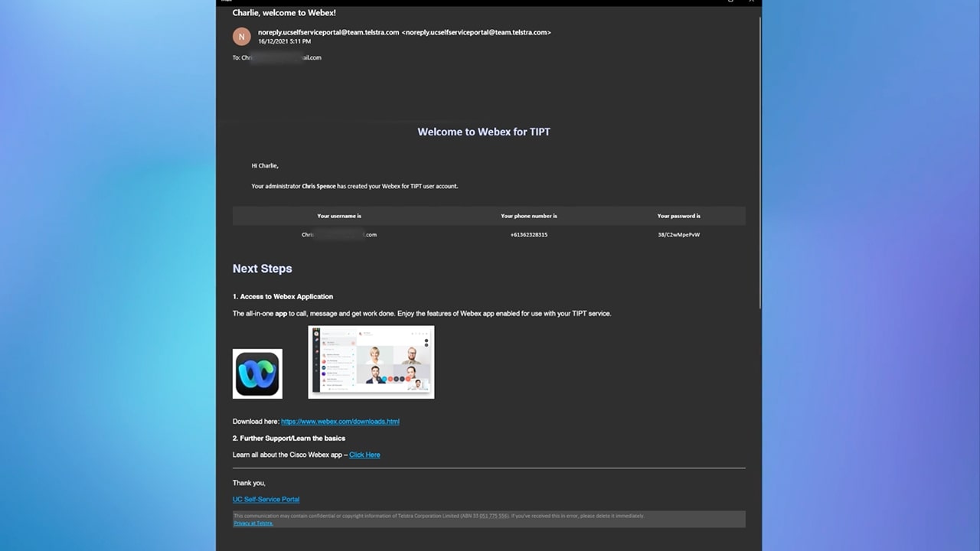The width and height of the screenshot is (980, 551).
Task: Click the recipient address in the To line
Action: point(281,57)
